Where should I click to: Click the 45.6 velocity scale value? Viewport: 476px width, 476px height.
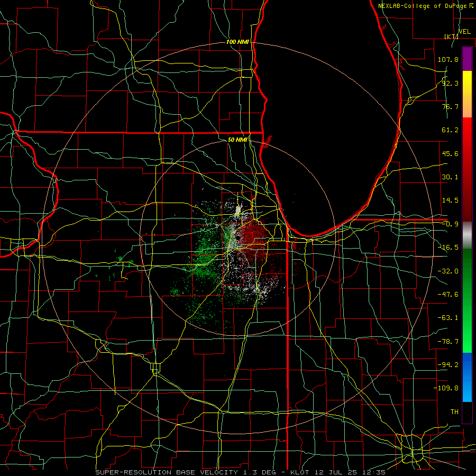(x=450, y=153)
